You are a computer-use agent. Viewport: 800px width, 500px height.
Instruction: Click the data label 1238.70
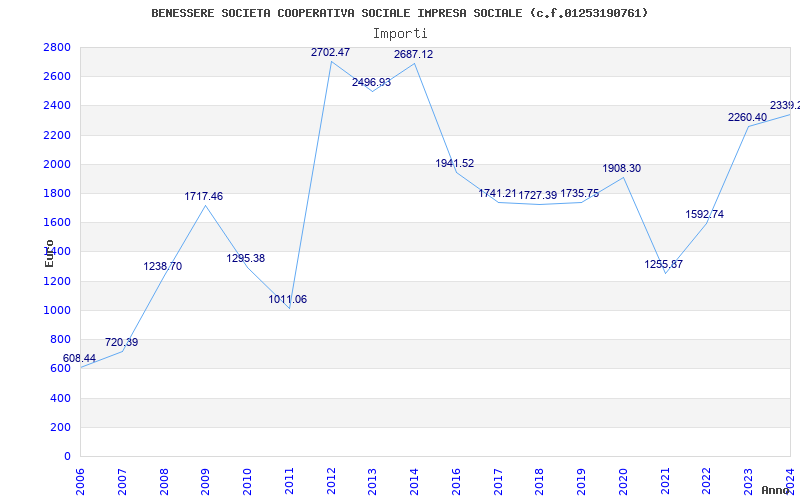point(162,266)
